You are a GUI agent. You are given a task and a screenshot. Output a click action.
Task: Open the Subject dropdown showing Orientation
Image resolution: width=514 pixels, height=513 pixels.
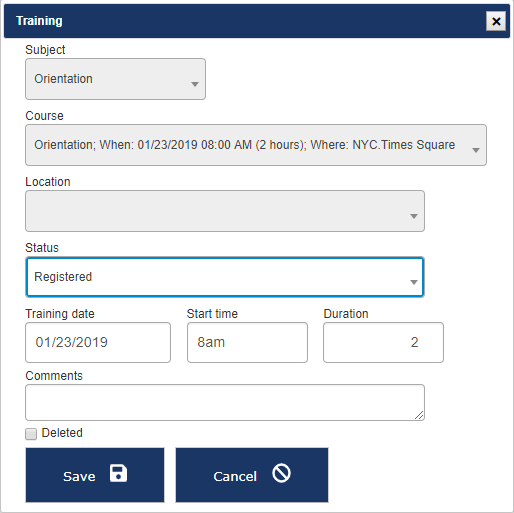point(115,79)
